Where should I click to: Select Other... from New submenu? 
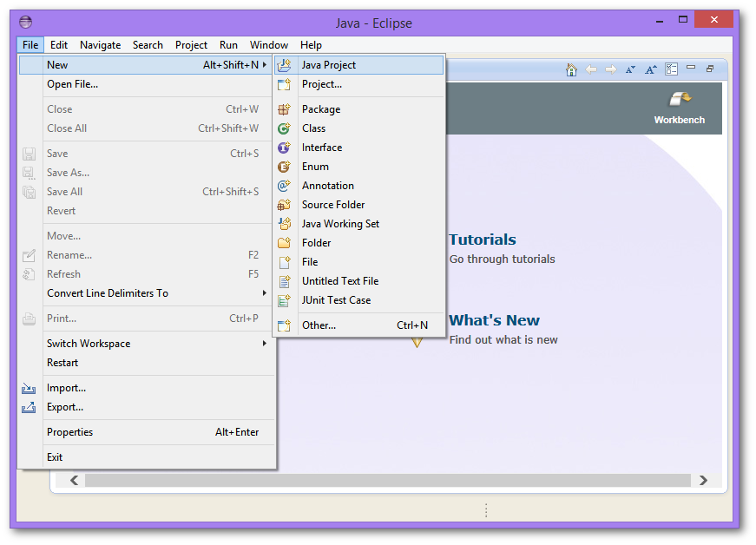pyautogui.click(x=358, y=325)
